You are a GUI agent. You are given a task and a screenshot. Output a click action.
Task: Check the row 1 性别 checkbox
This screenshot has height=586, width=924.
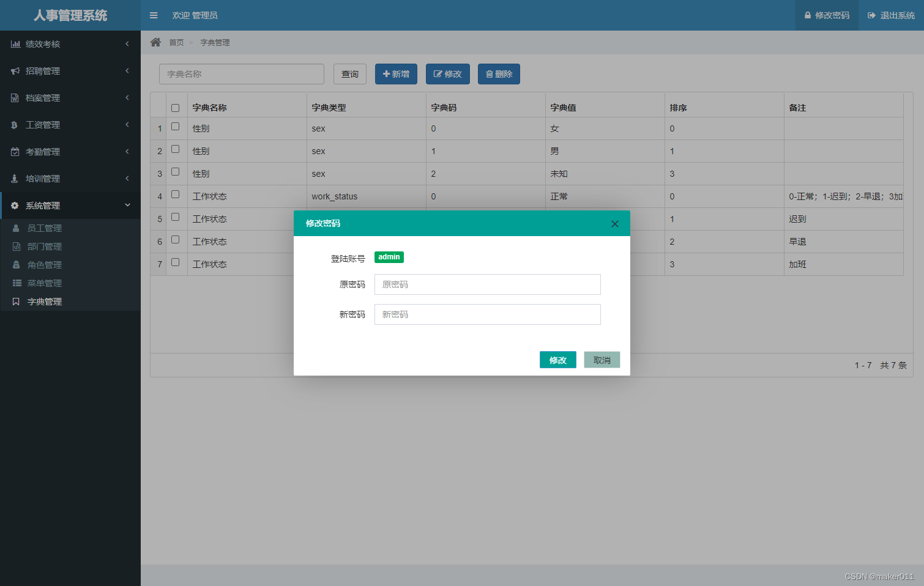[176, 127]
